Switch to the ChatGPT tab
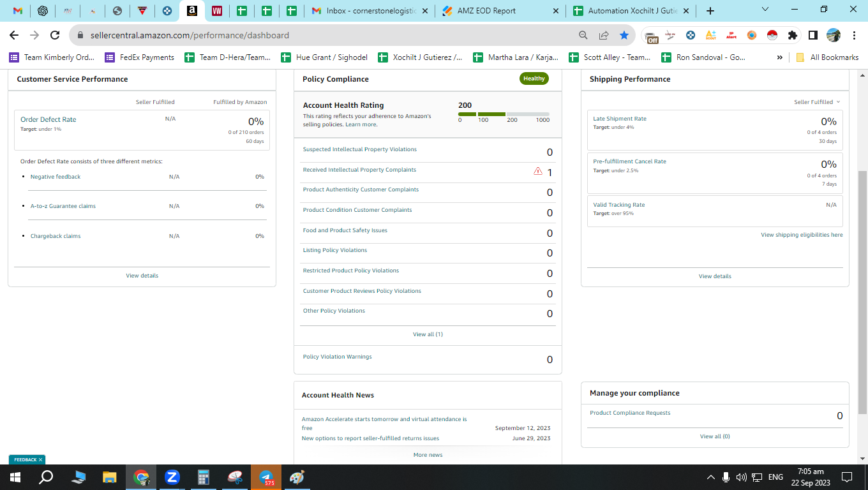Screen dimensions: 868x490 point(43,11)
